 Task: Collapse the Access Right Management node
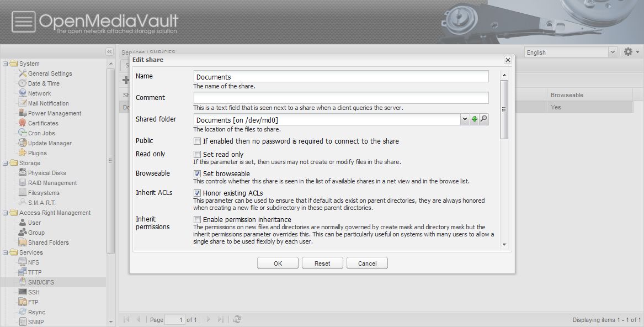6,213
